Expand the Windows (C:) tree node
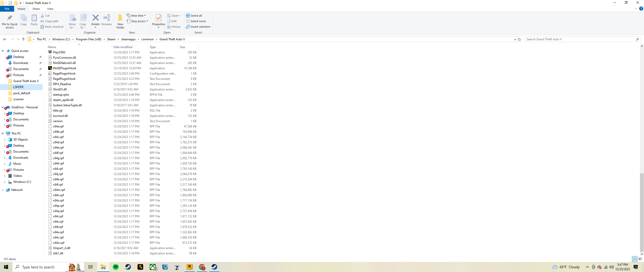The width and height of the screenshot is (644, 272). pos(5,182)
